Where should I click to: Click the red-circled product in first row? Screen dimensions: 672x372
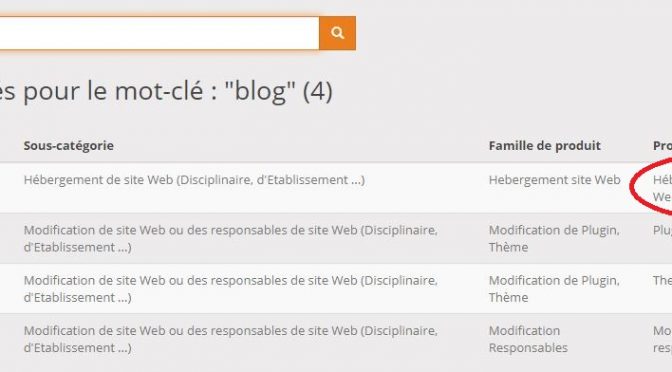click(662, 188)
